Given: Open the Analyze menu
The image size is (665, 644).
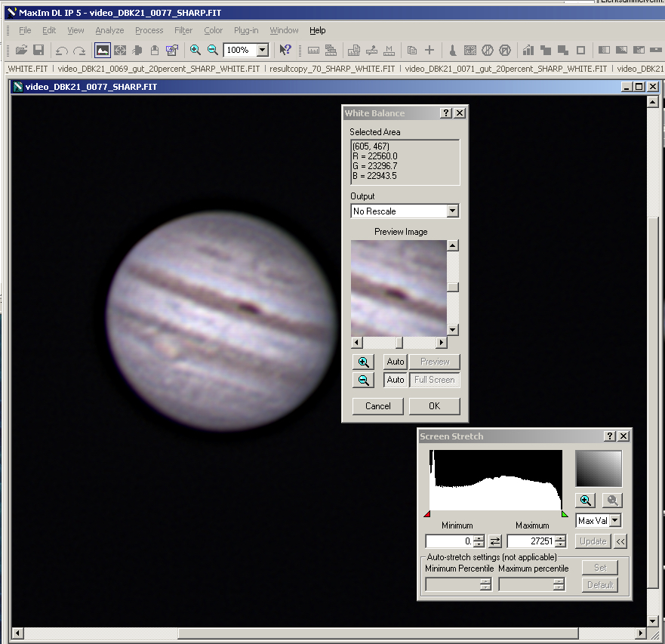Looking at the screenshot, I should point(109,30).
